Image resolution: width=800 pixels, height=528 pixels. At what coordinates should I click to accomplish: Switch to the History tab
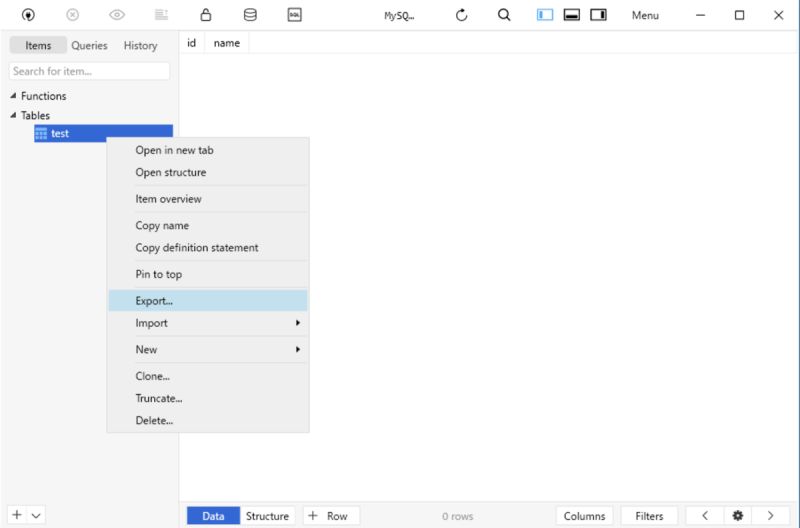pos(140,45)
